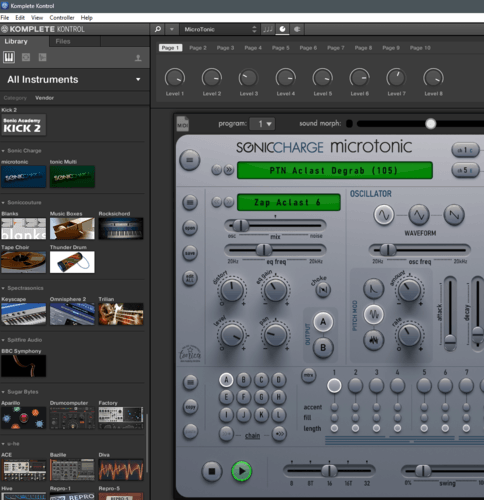Image resolution: width=484 pixels, height=500 pixels.
Task: Select output A
Action: click(x=323, y=322)
